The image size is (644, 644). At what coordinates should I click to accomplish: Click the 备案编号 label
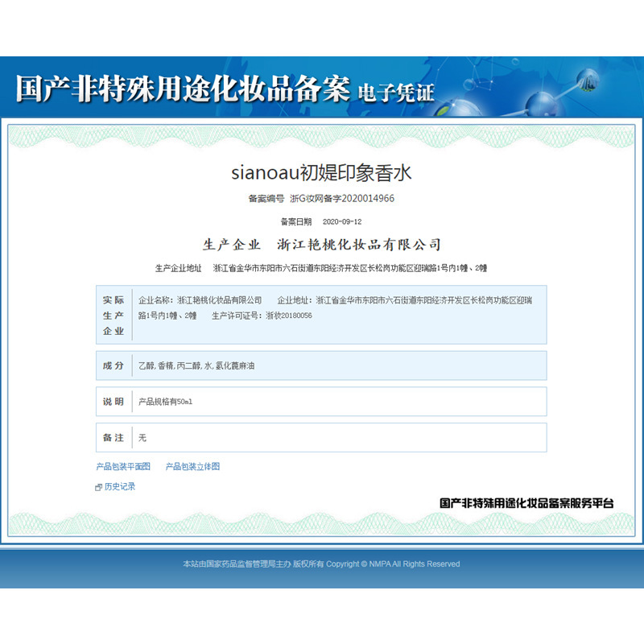click(266, 198)
